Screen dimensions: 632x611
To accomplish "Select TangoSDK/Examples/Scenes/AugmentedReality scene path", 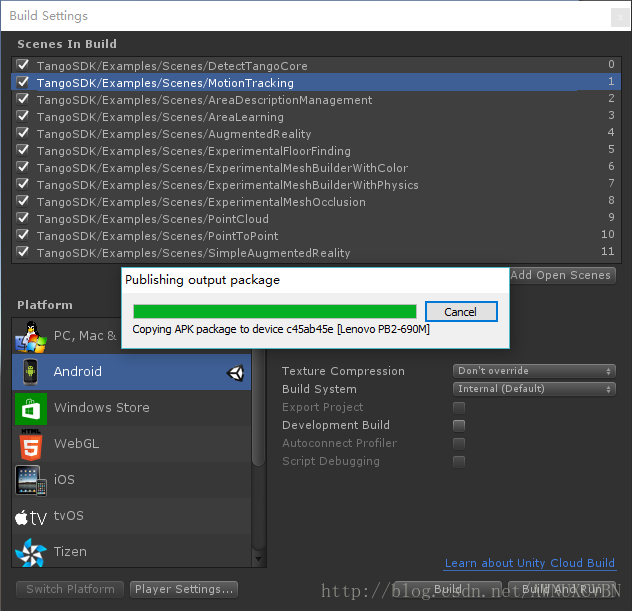I will click(174, 134).
